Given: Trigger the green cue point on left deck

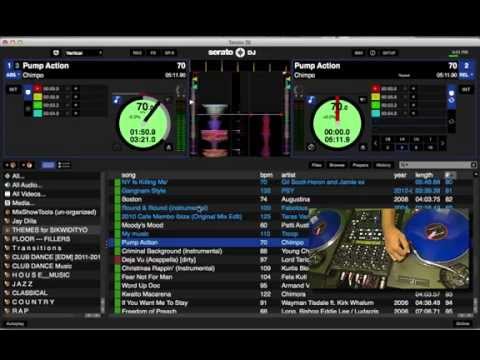Looking at the screenshot, I should 37,105.
